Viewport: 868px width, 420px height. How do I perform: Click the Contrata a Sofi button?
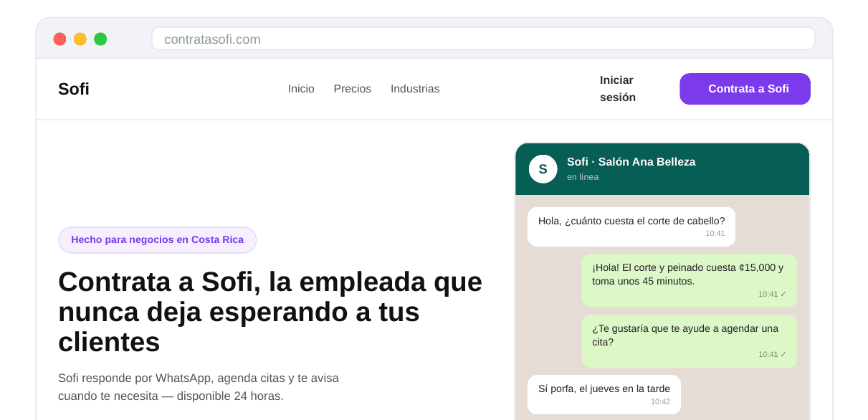pyautogui.click(x=745, y=89)
